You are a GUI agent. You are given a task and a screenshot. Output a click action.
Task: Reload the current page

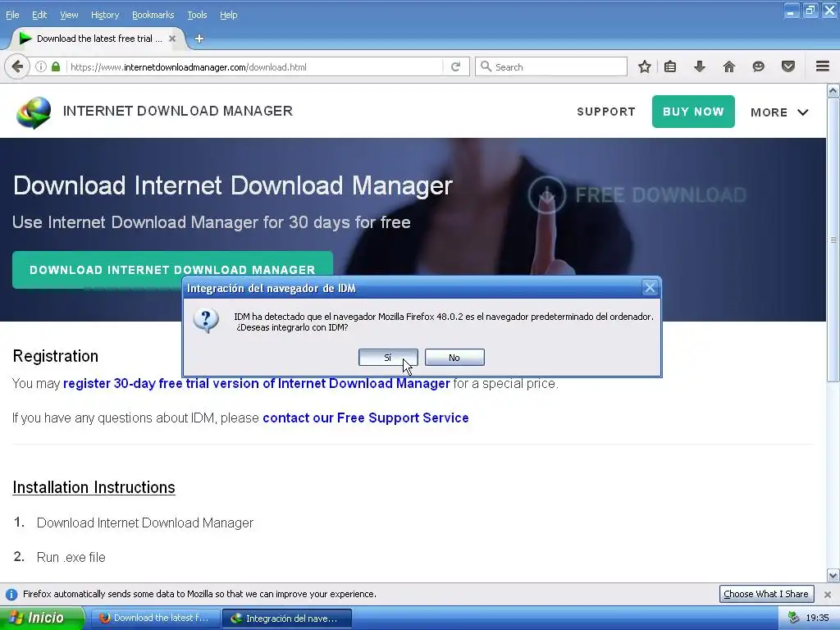click(456, 67)
